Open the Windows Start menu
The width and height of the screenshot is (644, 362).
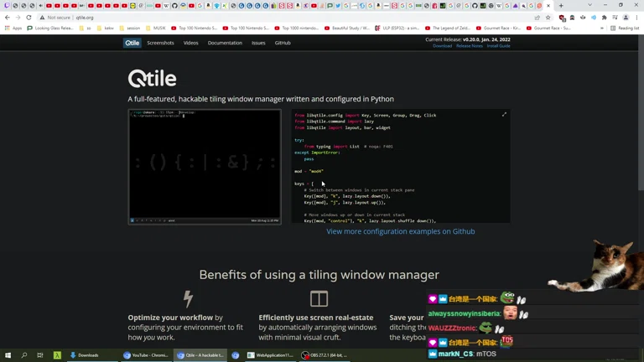tap(8, 355)
